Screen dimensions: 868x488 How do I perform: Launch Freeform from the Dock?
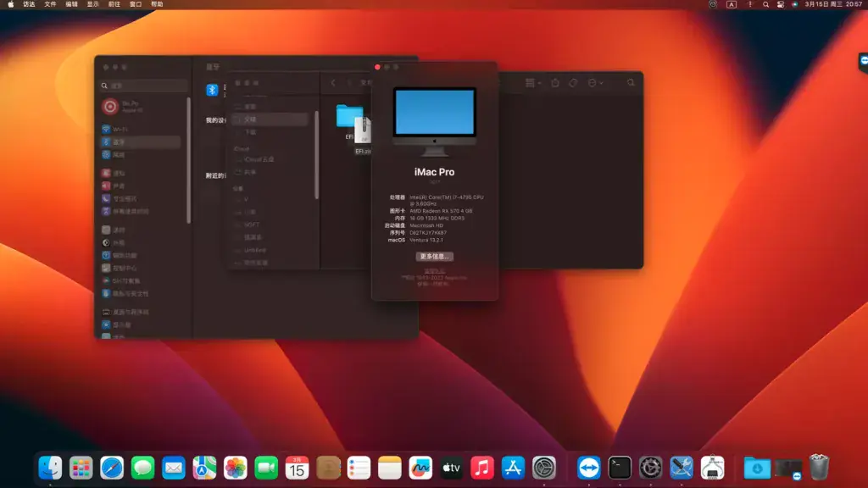420,468
